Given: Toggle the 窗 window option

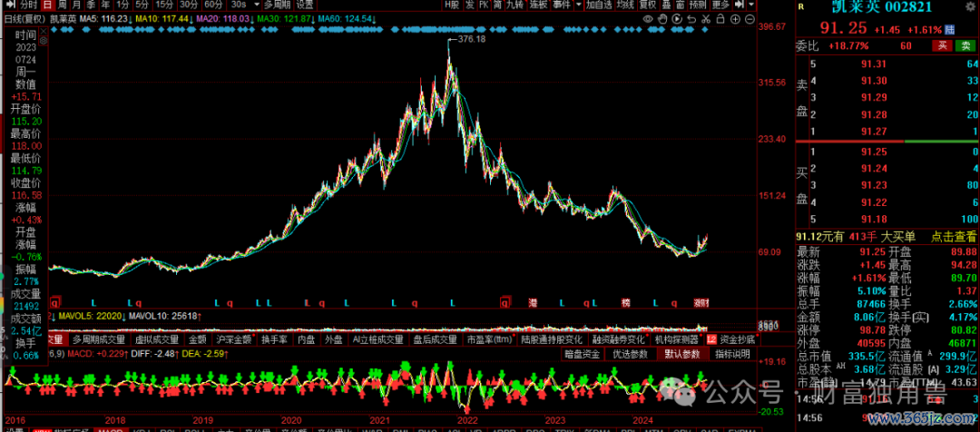Looking at the screenshot, I should click(x=680, y=5).
